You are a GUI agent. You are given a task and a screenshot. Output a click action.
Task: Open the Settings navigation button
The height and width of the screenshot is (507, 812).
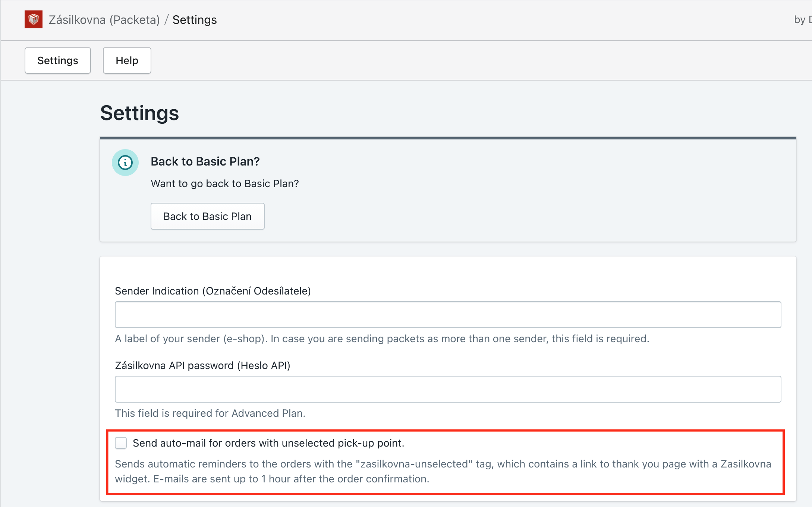tap(58, 60)
